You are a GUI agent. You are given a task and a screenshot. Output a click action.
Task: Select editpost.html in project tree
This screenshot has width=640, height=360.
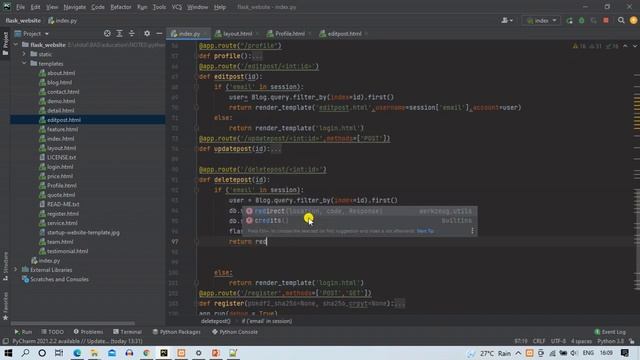coord(64,120)
